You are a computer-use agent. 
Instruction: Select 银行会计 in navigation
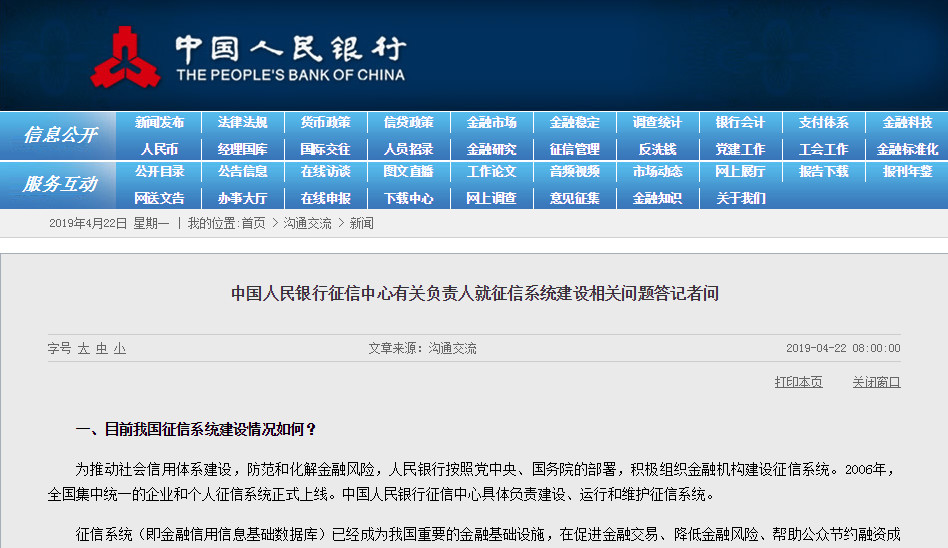tap(740, 122)
